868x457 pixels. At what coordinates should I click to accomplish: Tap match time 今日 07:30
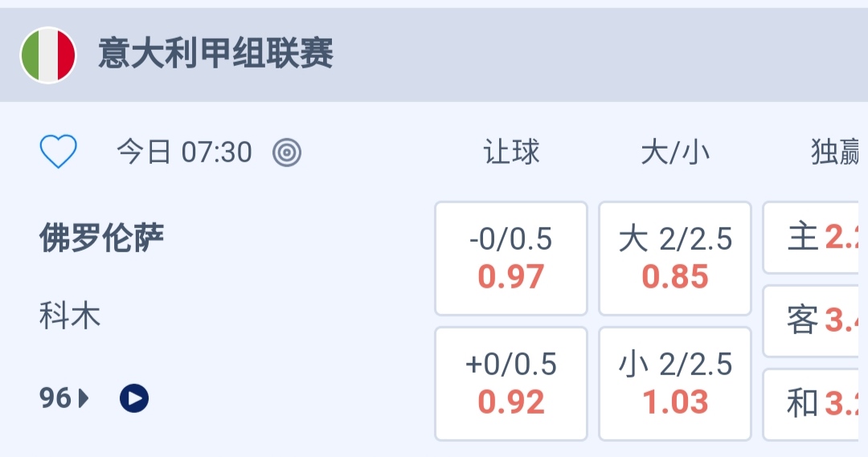184,152
